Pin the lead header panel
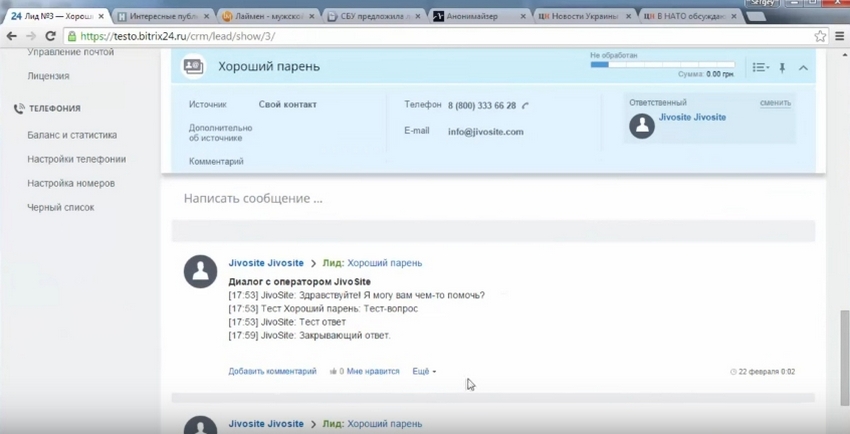This screenshot has height=434, width=850. click(x=782, y=68)
